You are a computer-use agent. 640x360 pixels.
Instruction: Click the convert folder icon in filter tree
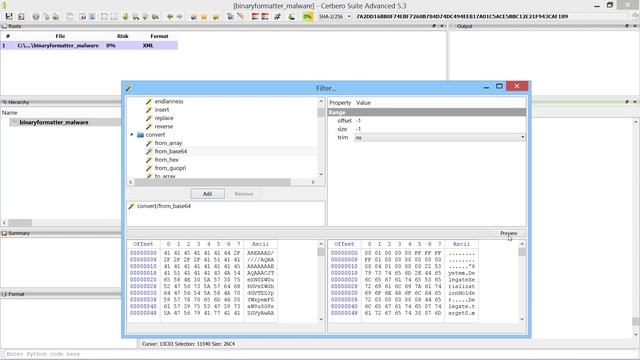[140, 135]
